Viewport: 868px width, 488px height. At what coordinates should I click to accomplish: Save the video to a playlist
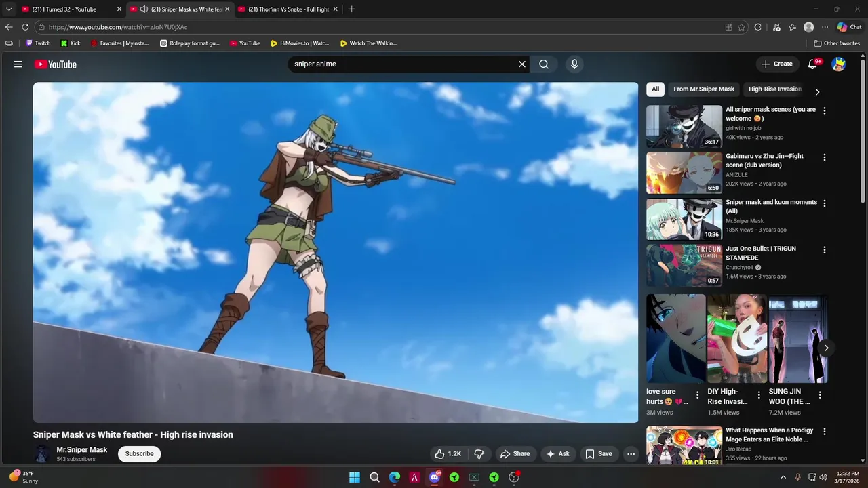[599, 453]
